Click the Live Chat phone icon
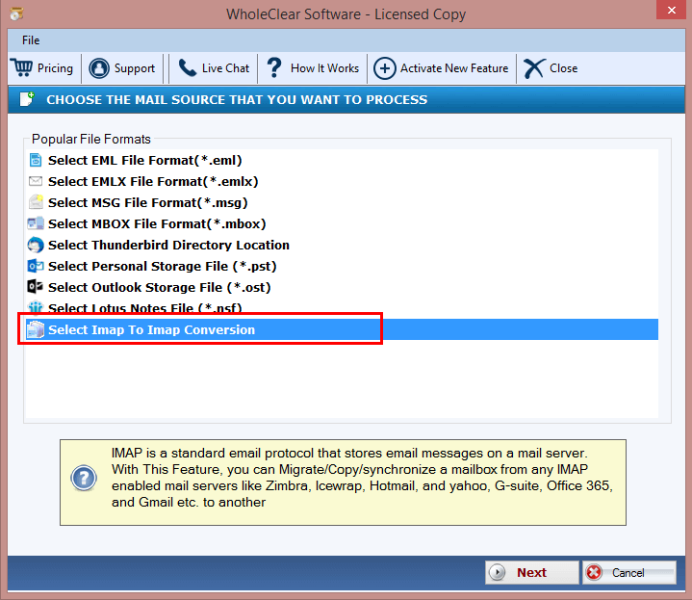This screenshot has width=692, height=600. (187, 68)
